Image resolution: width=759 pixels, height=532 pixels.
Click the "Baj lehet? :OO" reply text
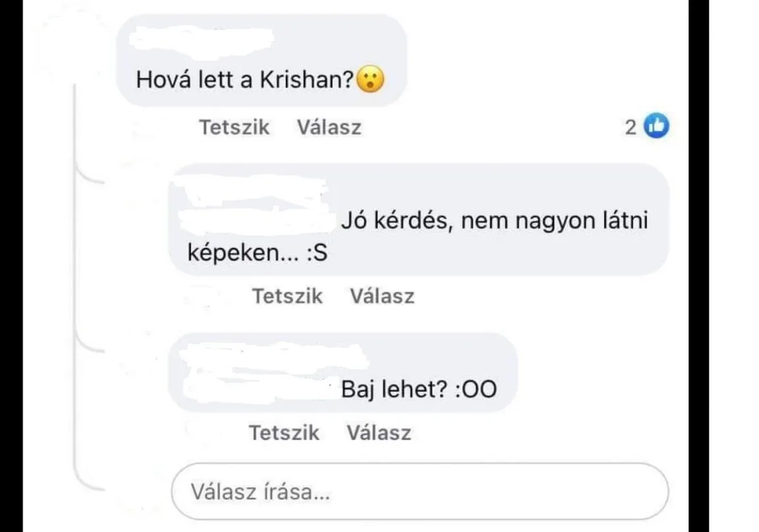coord(419,390)
